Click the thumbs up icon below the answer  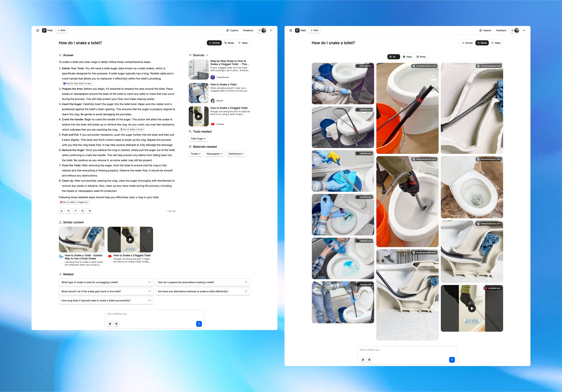[62, 211]
